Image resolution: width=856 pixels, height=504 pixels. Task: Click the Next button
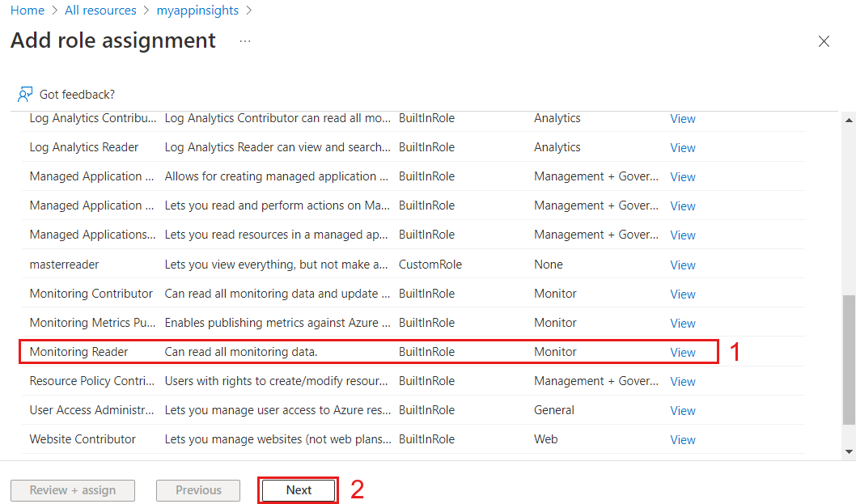298,489
